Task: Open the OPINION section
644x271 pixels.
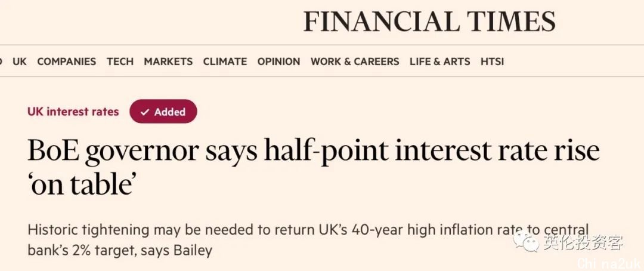Action: pos(278,61)
